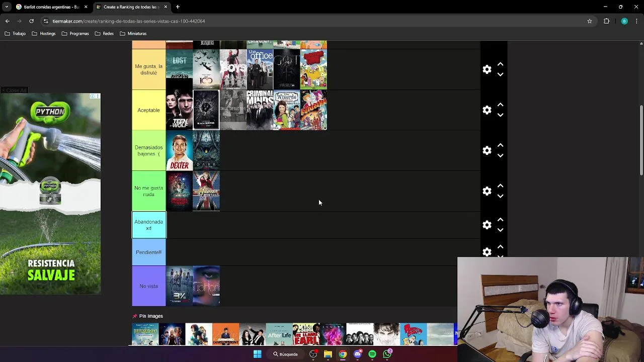Viewport: 644px width, 362px height.
Task: Select The 100 poster thumbnail
Action: (x=206, y=69)
